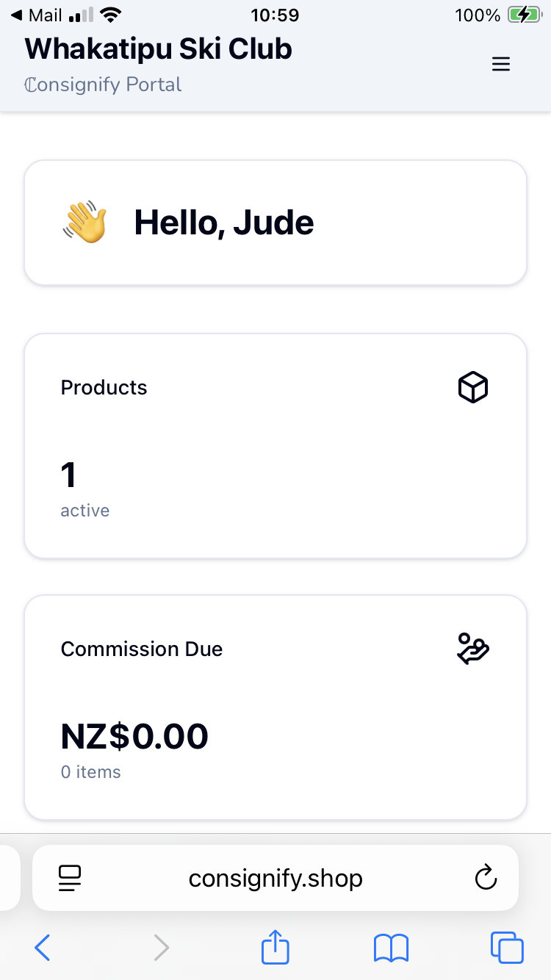Open Safari bookmarks
The width and height of the screenshot is (551, 980).
tap(391, 948)
